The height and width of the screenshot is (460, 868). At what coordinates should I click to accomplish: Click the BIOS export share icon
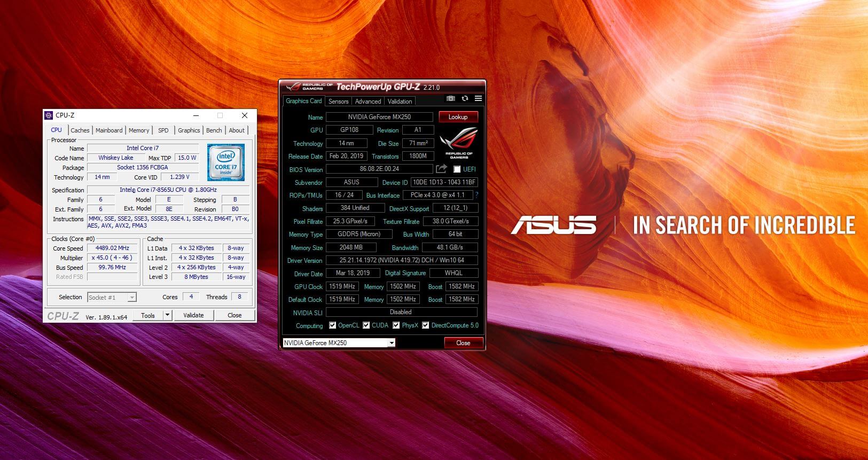[x=441, y=169]
